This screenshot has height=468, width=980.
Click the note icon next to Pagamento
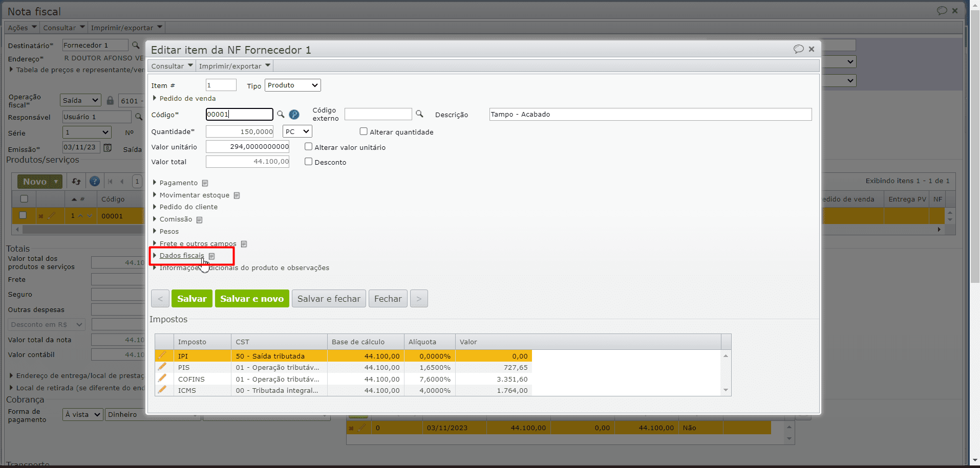tap(205, 183)
